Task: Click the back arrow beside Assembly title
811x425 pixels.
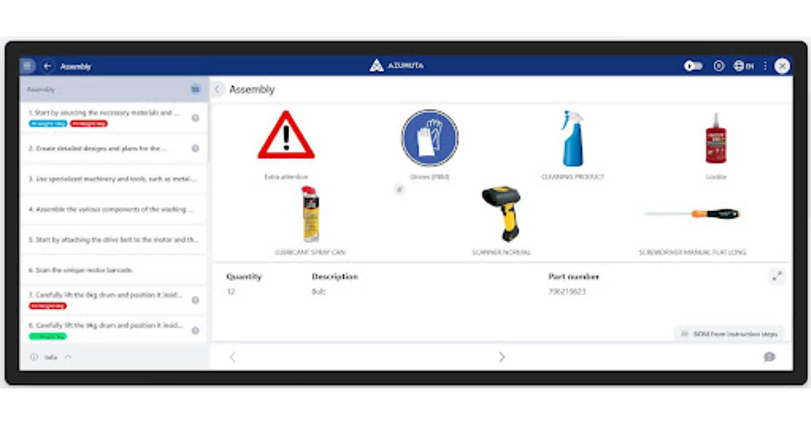Action: point(48,66)
